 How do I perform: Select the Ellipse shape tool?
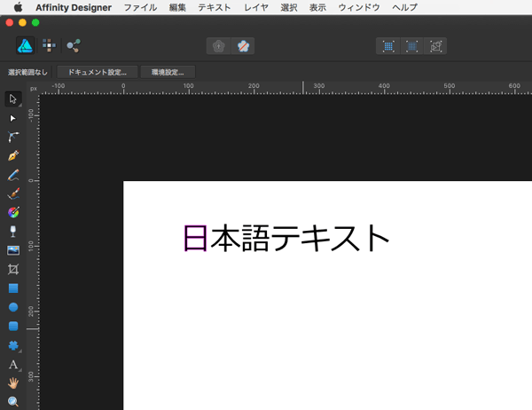point(13,307)
